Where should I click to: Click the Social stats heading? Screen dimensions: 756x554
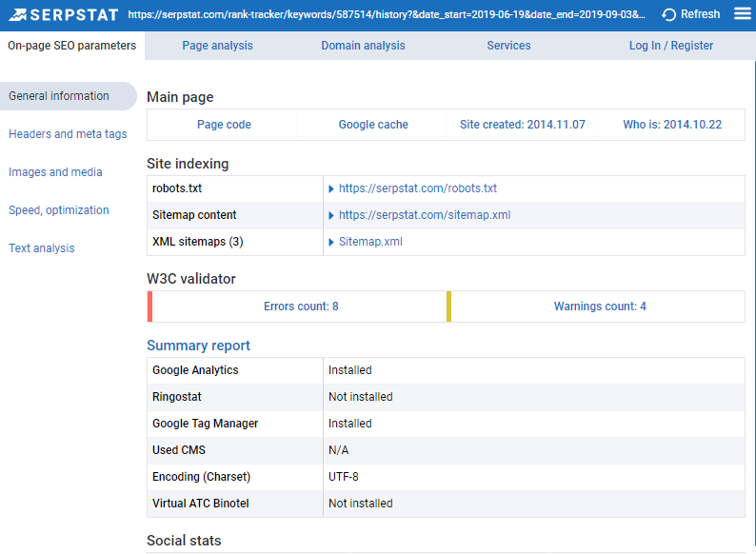coord(184,541)
